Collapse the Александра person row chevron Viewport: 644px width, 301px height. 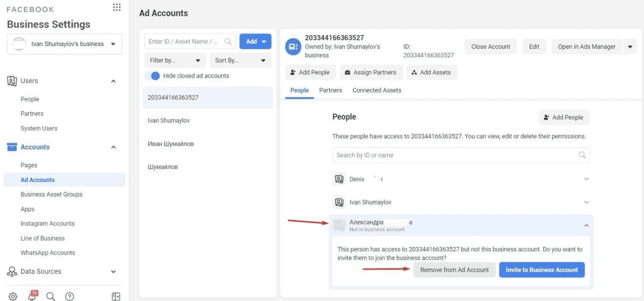pyautogui.click(x=586, y=226)
